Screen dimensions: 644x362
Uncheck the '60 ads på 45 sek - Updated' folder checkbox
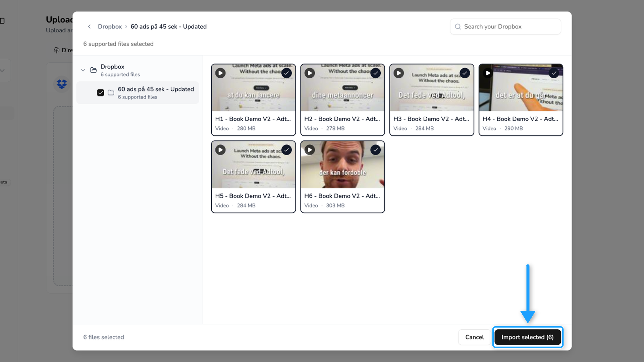click(100, 93)
